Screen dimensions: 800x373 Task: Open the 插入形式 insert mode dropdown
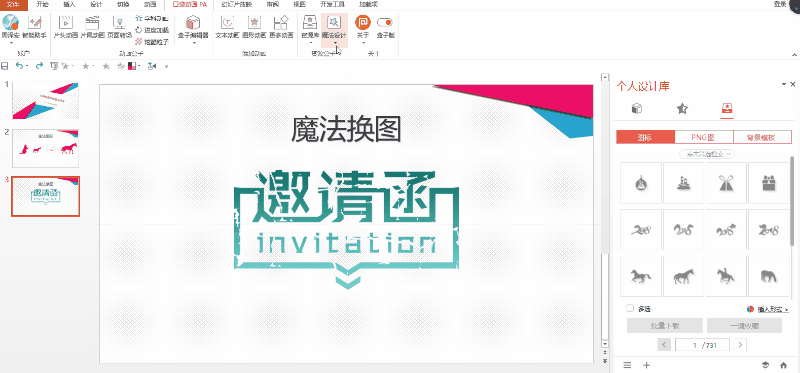pos(773,309)
